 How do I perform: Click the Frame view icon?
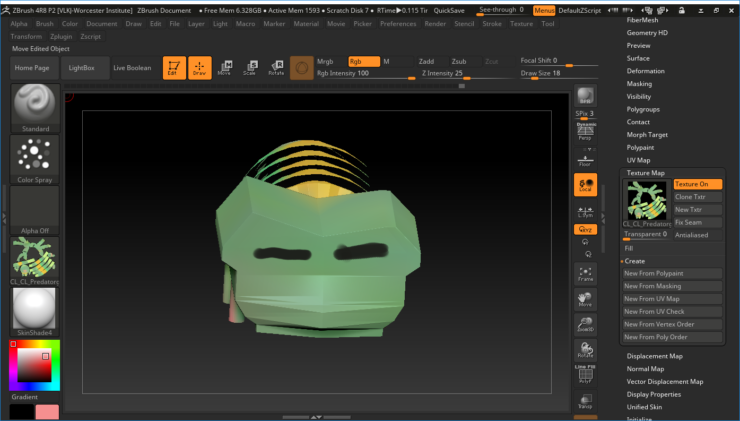tap(585, 273)
